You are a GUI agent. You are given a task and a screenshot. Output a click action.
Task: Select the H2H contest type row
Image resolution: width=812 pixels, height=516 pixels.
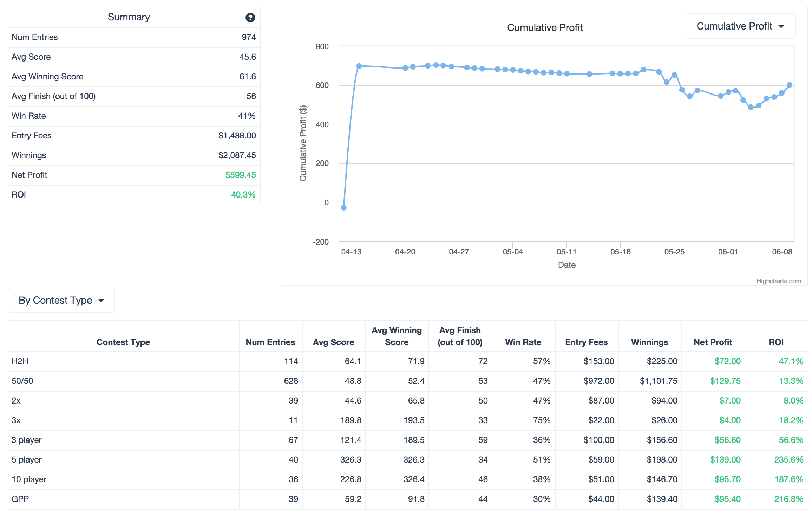point(20,361)
